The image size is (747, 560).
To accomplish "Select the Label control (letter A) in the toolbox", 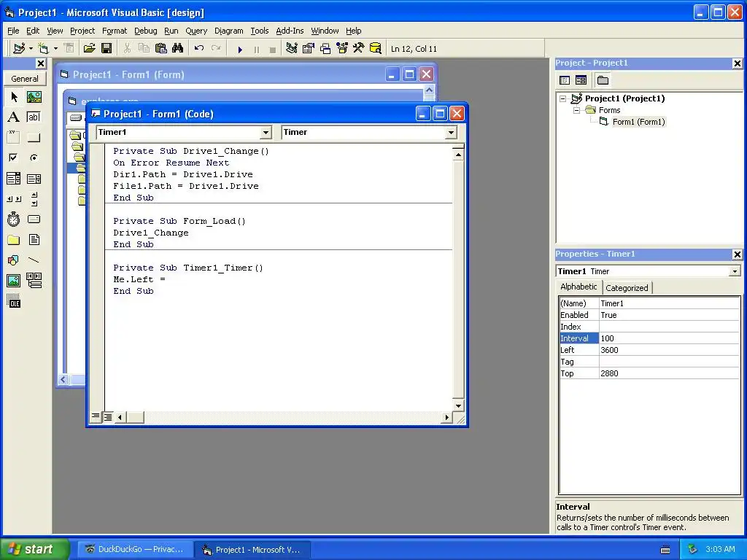I will tap(14, 117).
